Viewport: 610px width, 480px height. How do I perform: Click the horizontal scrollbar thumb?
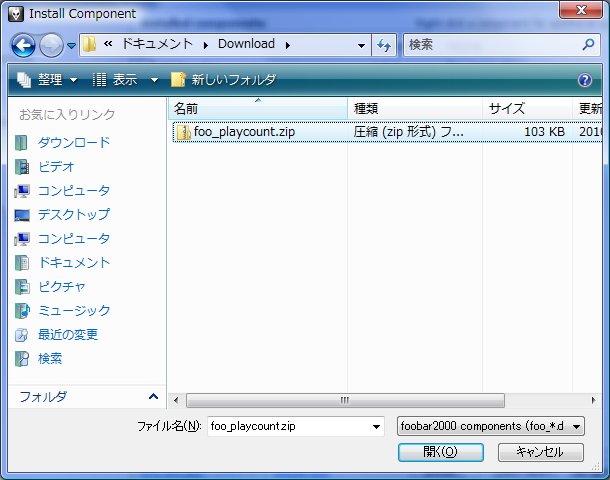345,400
